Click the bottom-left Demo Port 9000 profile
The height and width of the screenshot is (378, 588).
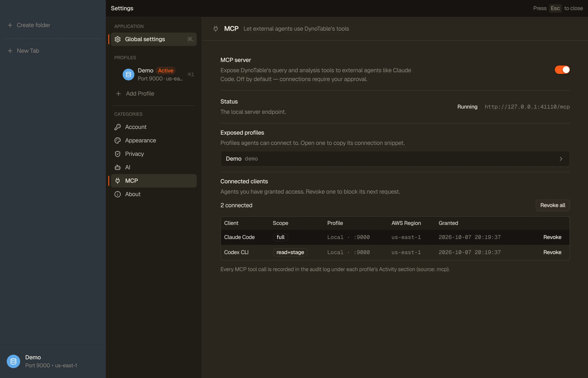pyautogui.click(x=53, y=361)
